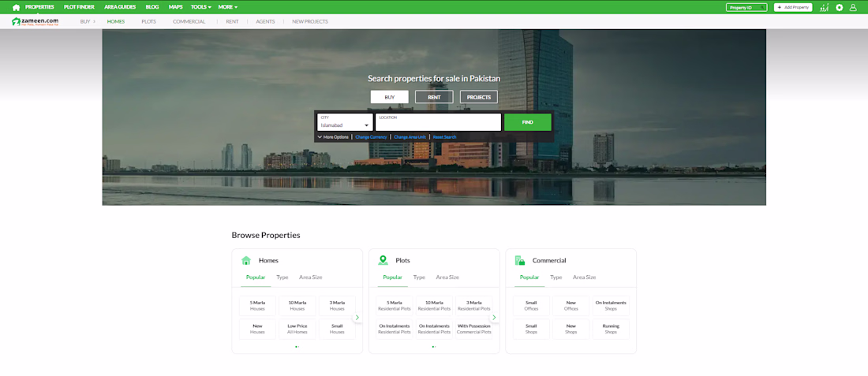Image resolution: width=868 pixels, height=376 pixels.
Task: Open New Offices tile
Action: pos(571,306)
